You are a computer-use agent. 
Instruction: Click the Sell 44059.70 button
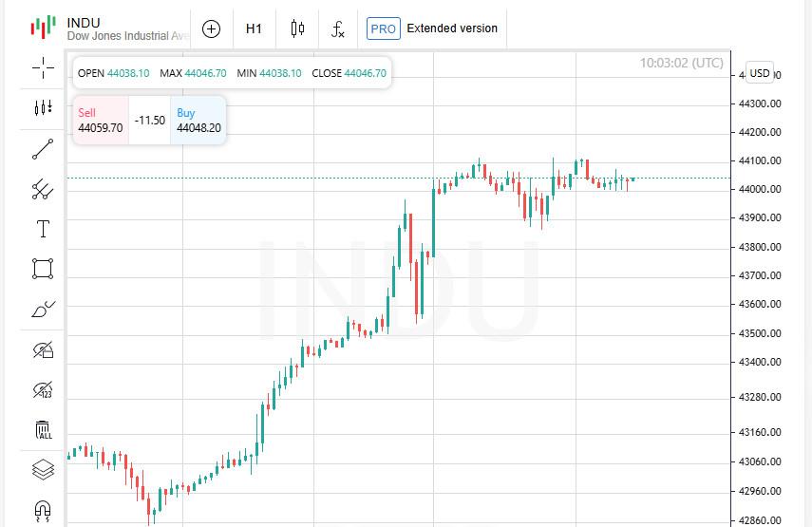101,120
